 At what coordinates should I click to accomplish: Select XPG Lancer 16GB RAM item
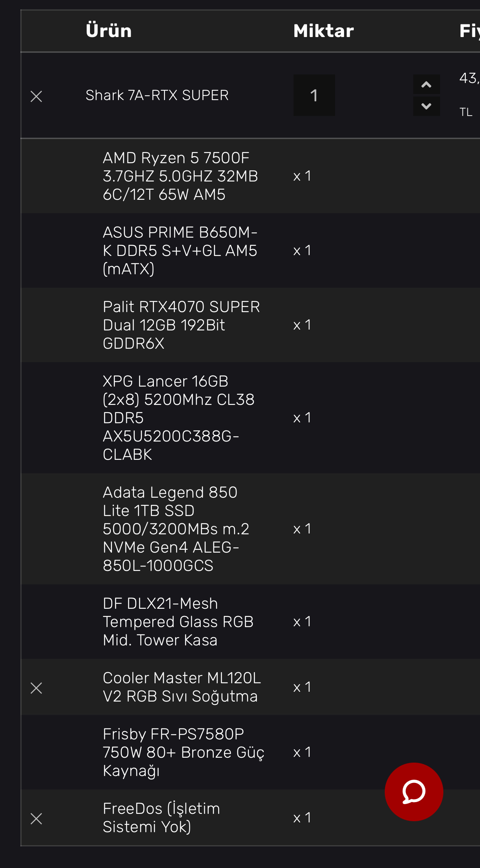(x=178, y=418)
